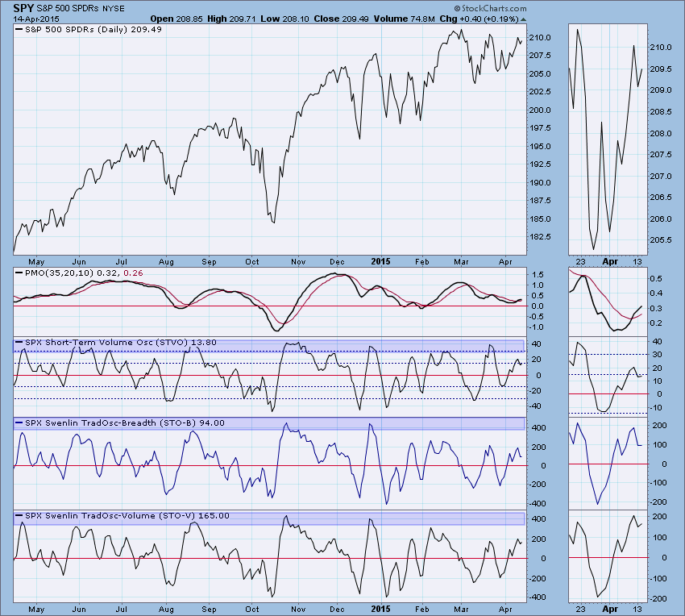685x616 pixels.
Task: Click the 'Low 208.10' value
Action: click(284, 19)
